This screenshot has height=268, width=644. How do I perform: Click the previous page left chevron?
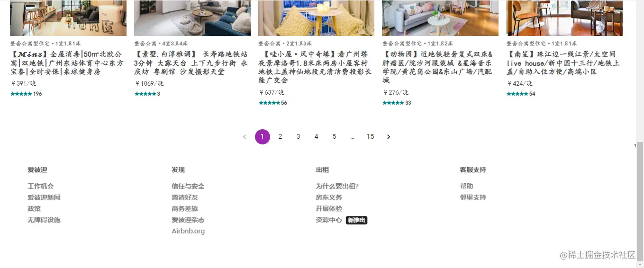[x=245, y=137]
